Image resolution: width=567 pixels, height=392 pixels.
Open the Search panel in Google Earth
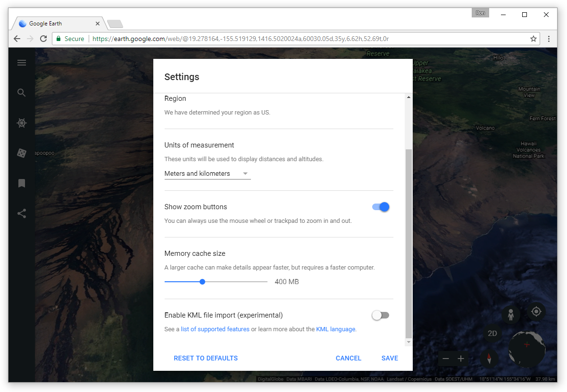21,92
